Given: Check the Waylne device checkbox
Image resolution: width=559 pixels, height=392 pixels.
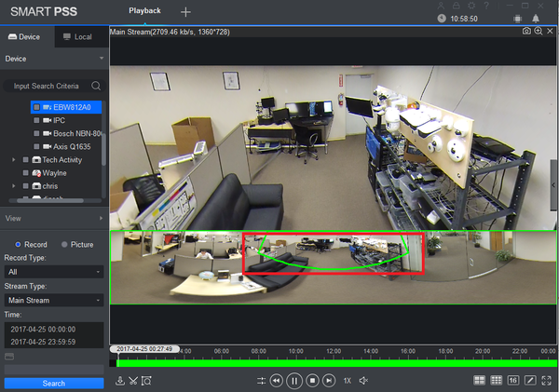Looking at the screenshot, I should (26, 173).
